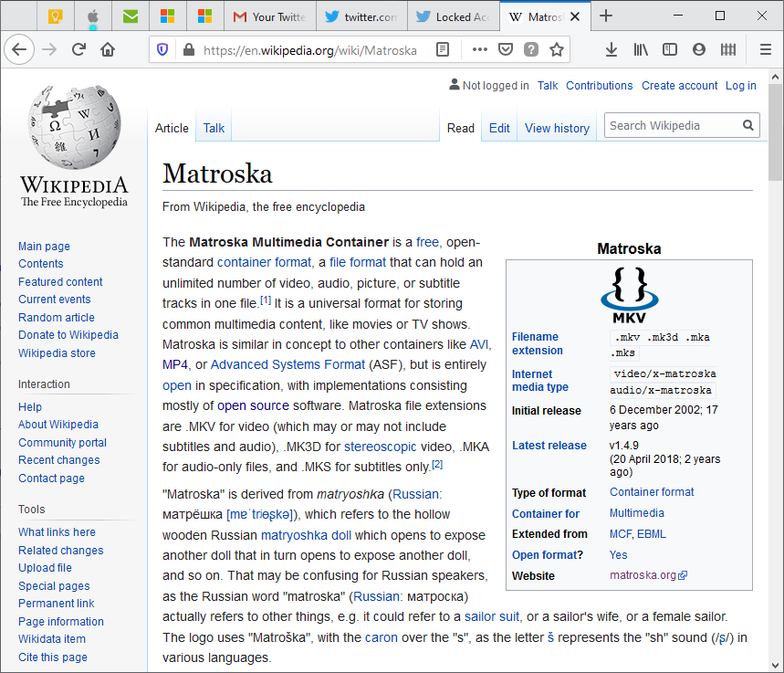Open Latest release infobox link
784x673 pixels.
[x=549, y=446]
